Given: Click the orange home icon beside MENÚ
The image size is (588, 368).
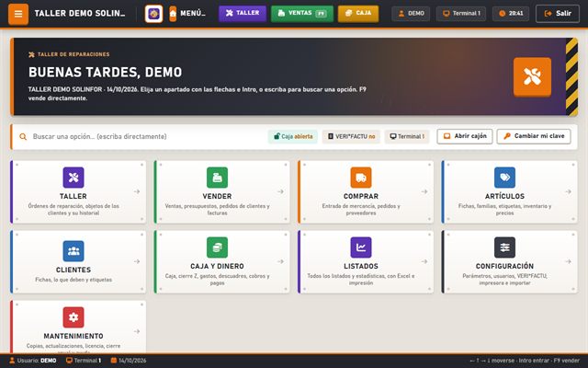Looking at the screenshot, I should (173, 14).
